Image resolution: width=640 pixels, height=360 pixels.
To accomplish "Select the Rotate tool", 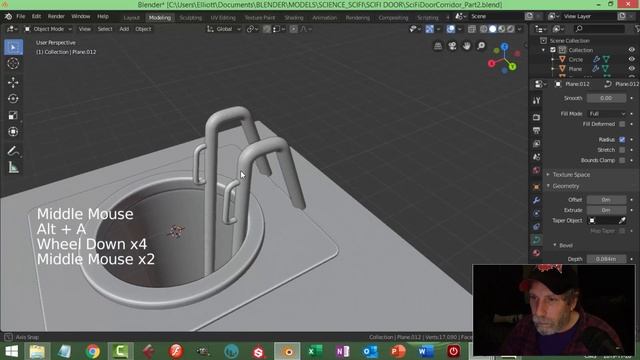I will point(13,99).
